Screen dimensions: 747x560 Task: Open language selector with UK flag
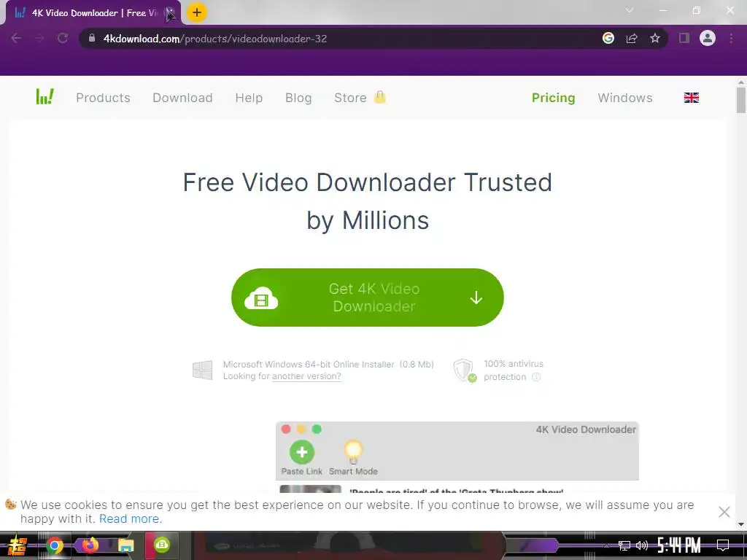(x=692, y=98)
